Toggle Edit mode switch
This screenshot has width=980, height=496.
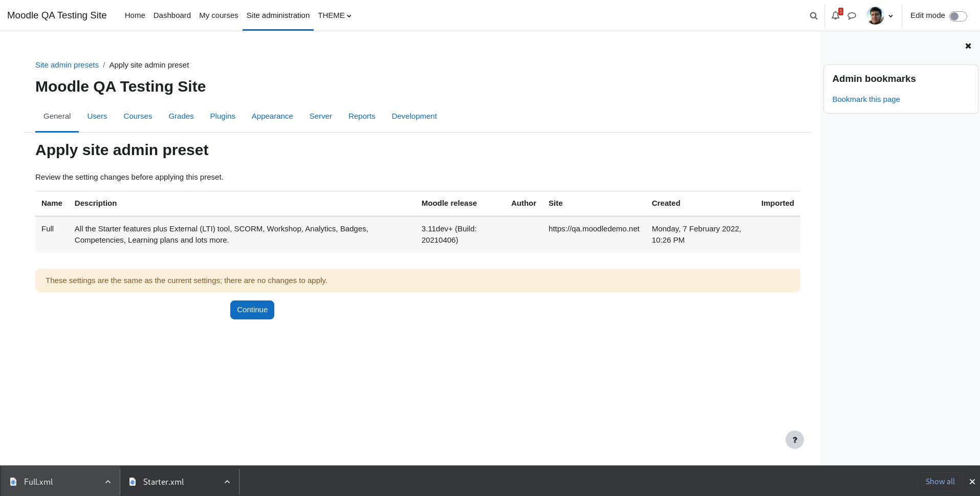click(958, 16)
